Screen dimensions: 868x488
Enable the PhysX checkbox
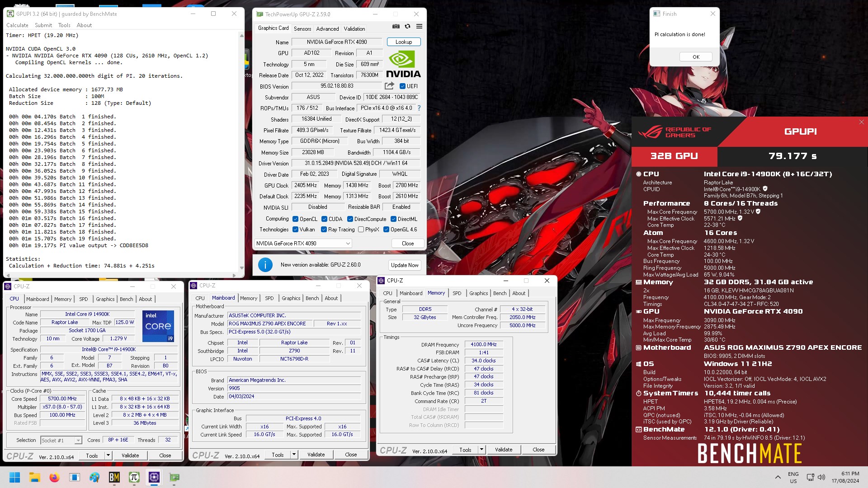361,230
